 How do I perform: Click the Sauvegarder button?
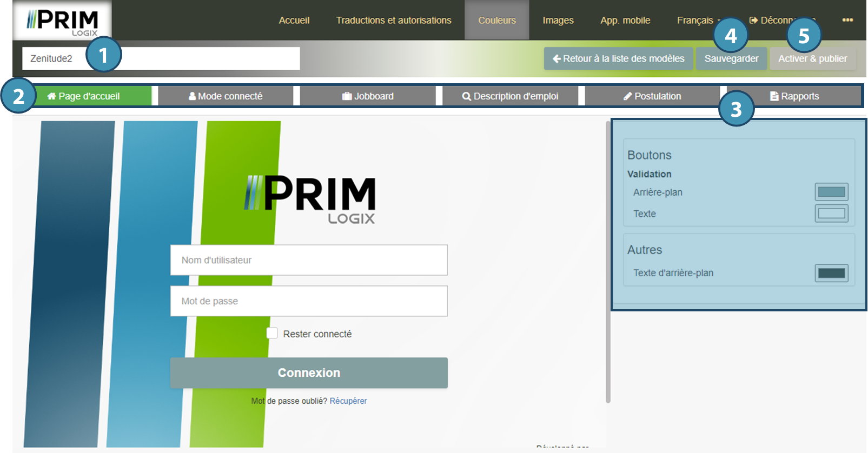pyautogui.click(x=731, y=58)
